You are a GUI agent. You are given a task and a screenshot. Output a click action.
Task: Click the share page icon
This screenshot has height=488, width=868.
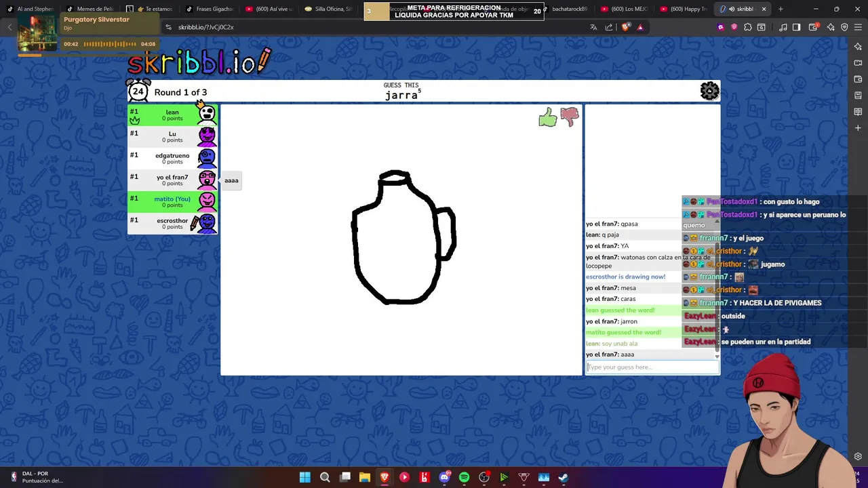(609, 27)
